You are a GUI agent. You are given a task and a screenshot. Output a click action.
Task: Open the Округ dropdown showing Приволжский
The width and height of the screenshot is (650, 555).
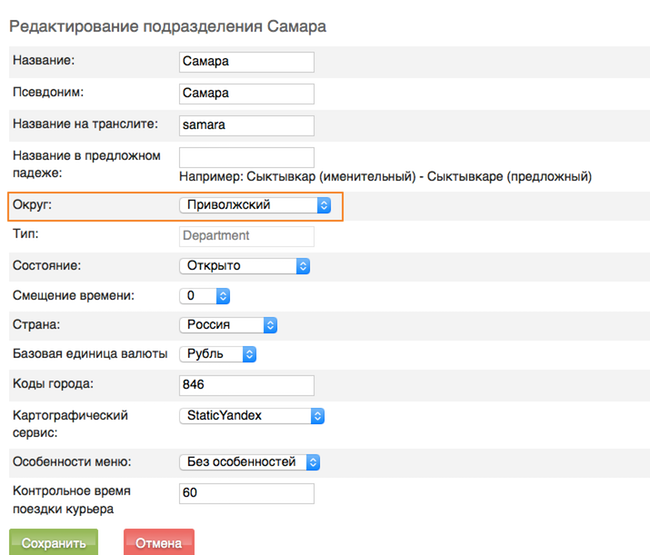coord(255,205)
